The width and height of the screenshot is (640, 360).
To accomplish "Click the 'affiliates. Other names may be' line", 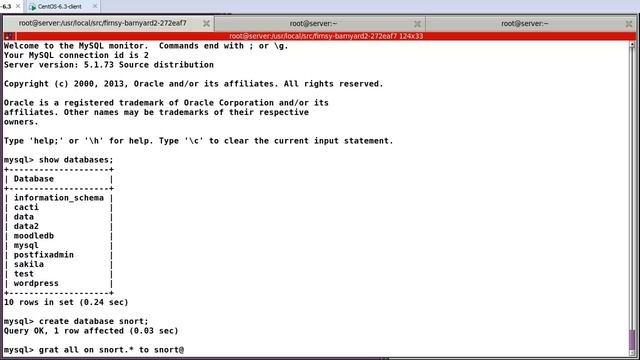I will 156,112.
